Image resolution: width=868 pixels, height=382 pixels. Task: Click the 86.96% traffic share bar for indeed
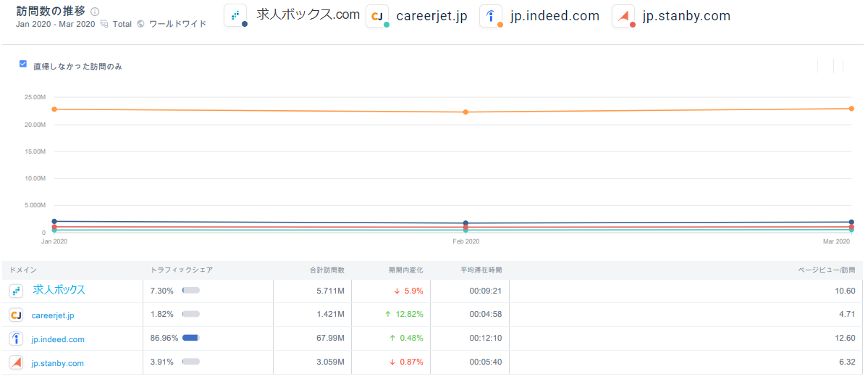pos(191,338)
